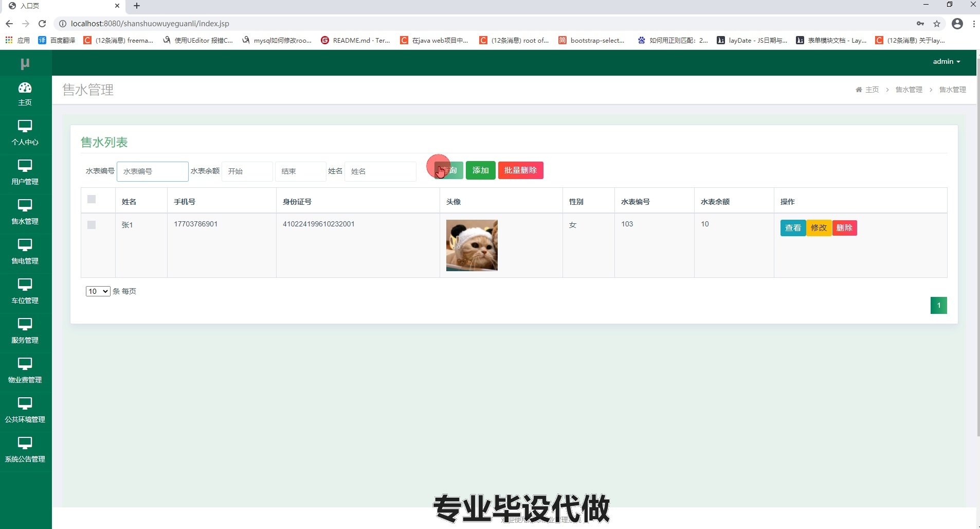This screenshot has width=980, height=529.
Task: Open the rows-per-page dropdown showing 10
Action: click(x=98, y=291)
